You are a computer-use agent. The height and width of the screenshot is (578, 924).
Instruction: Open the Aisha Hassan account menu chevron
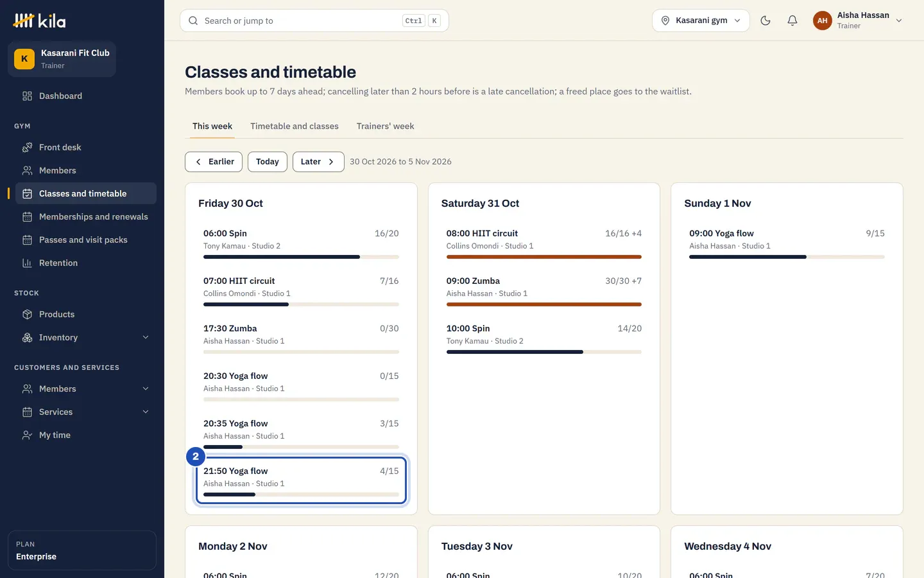(x=899, y=21)
